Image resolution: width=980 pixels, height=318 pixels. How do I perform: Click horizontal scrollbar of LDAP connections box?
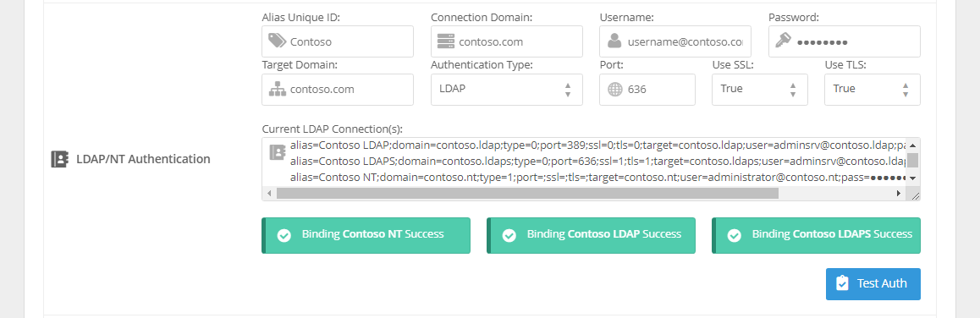click(527, 194)
